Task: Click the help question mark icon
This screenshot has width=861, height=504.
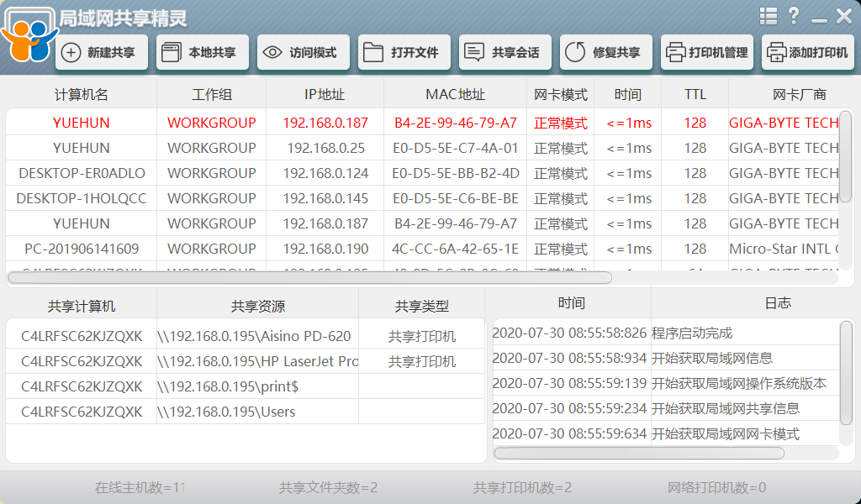Action: point(795,15)
